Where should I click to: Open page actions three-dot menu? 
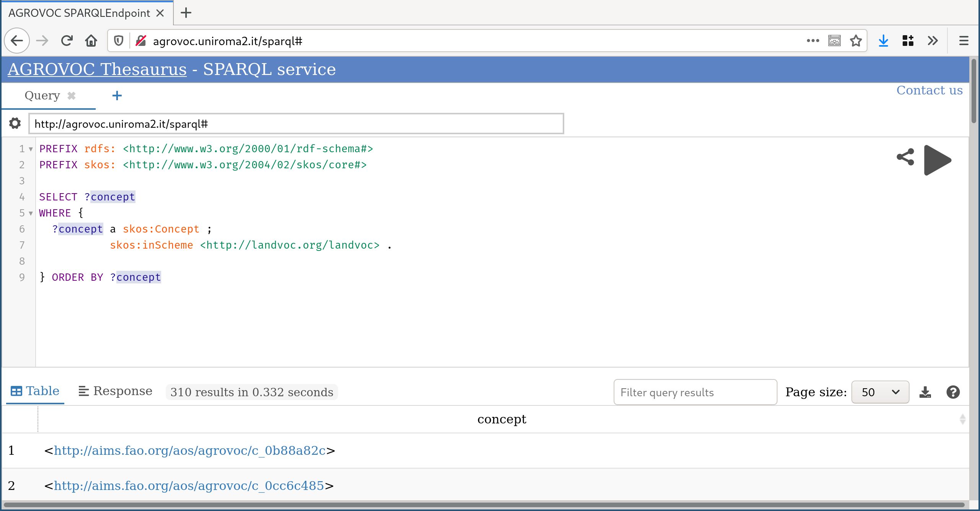click(813, 41)
